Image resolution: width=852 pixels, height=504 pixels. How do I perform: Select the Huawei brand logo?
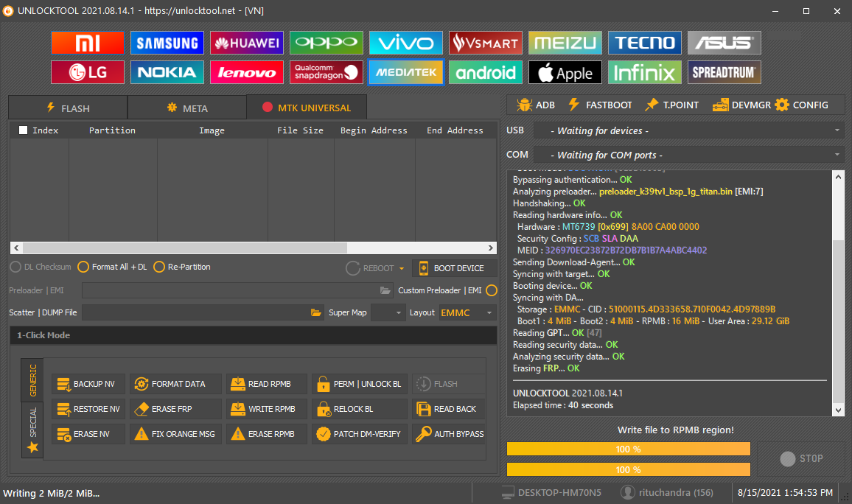(x=247, y=43)
